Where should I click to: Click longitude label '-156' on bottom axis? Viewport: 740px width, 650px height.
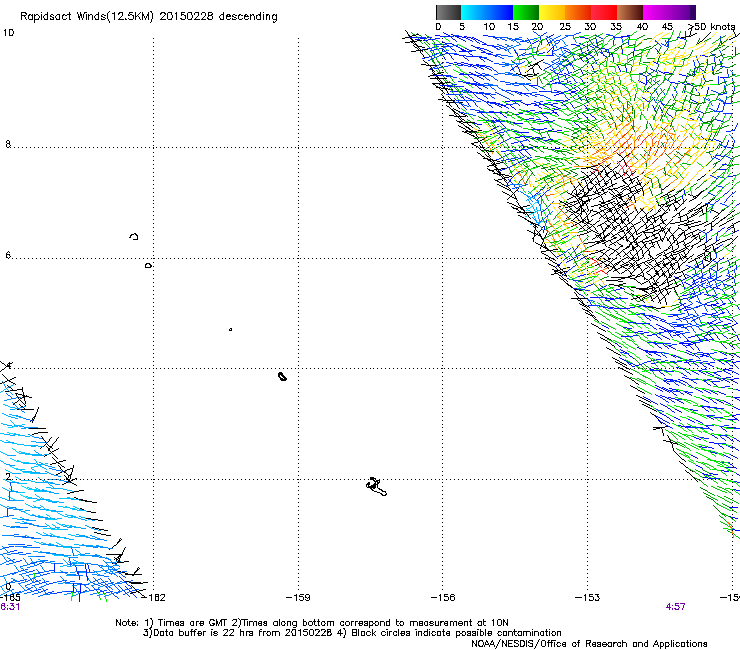point(443,597)
